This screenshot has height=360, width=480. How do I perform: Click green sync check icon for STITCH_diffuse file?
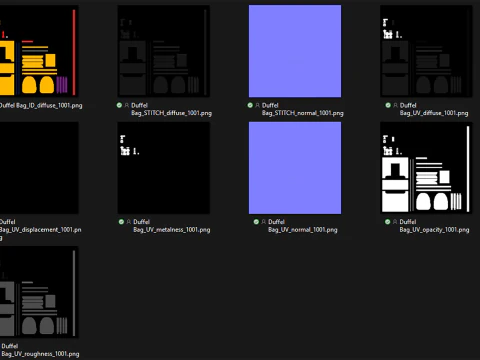tap(119, 105)
